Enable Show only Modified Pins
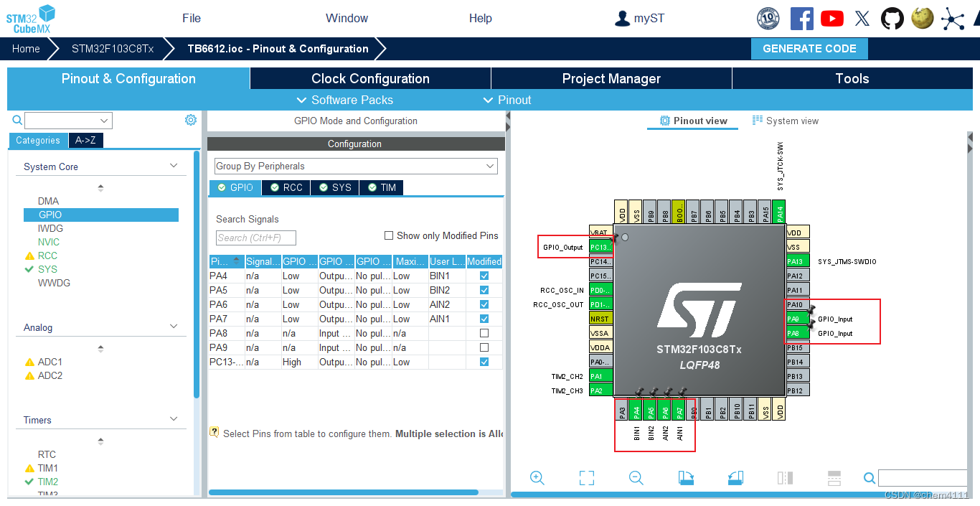Image resolution: width=980 pixels, height=506 pixels. pos(388,235)
